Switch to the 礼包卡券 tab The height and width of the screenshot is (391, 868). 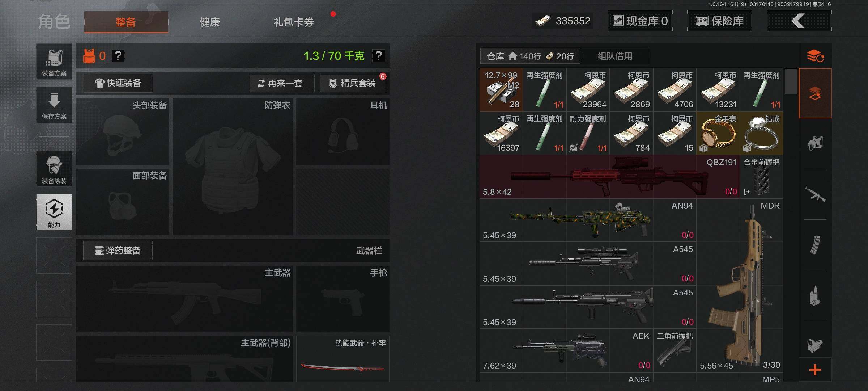pos(294,22)
